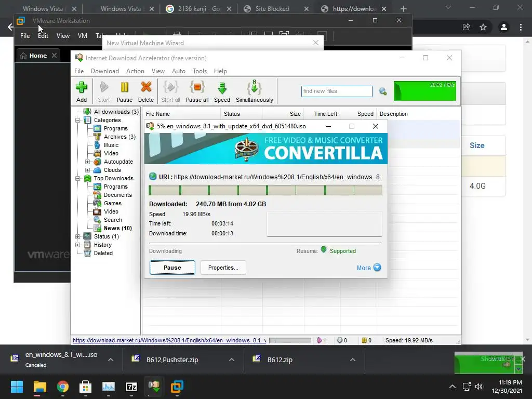The width and height of the screenshot is (532, 399).
Task: Click the Speed toolbar icon
Action: 222,91
